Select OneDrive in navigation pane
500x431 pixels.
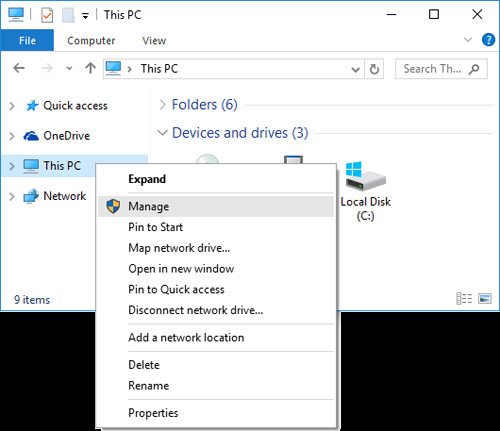[66, 136]
